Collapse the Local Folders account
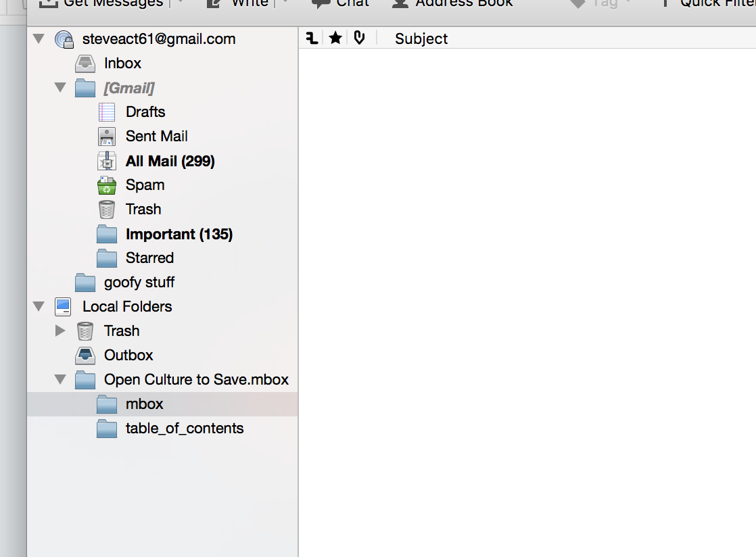This screenshot has height=557, width=756. point(39,307)
